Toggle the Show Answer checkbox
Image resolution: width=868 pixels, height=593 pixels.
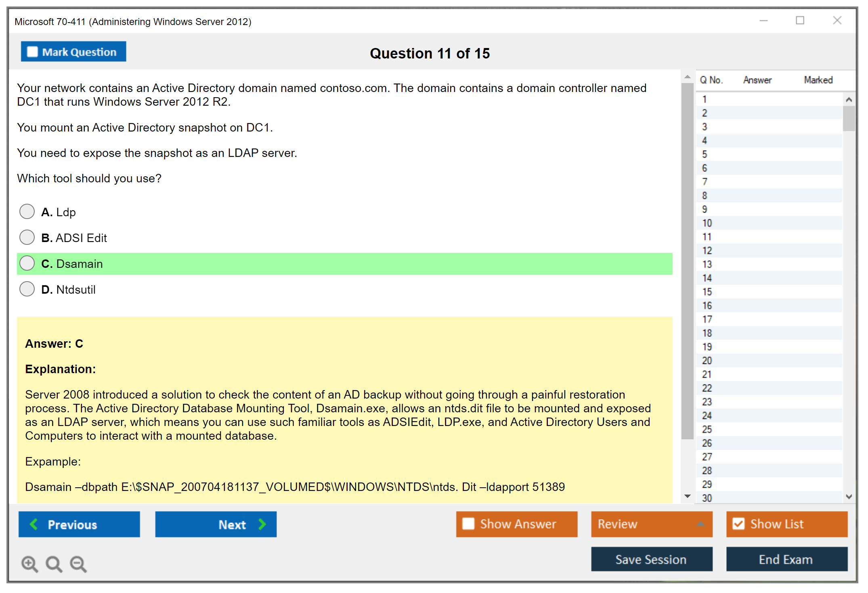point(468,524)
